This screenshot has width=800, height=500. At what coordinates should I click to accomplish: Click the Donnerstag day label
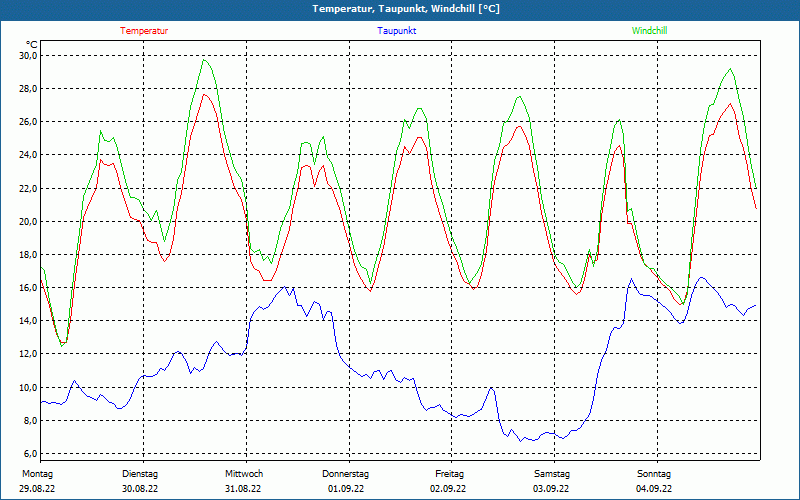click(x=345, y=474)
